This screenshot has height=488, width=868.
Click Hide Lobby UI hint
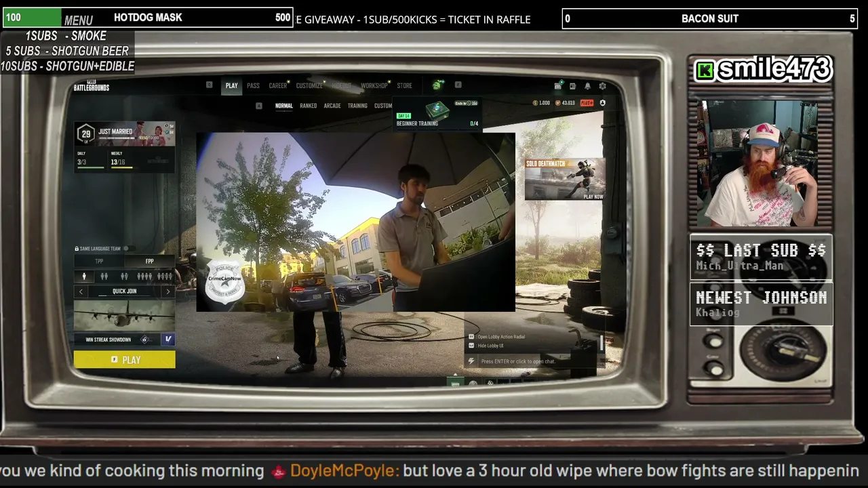point(486,346)
